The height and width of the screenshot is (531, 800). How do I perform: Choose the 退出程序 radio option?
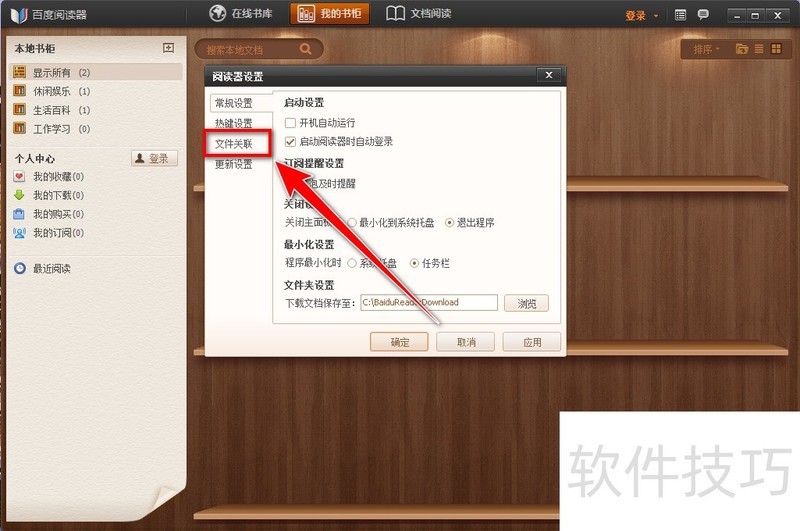coord(449,222)
